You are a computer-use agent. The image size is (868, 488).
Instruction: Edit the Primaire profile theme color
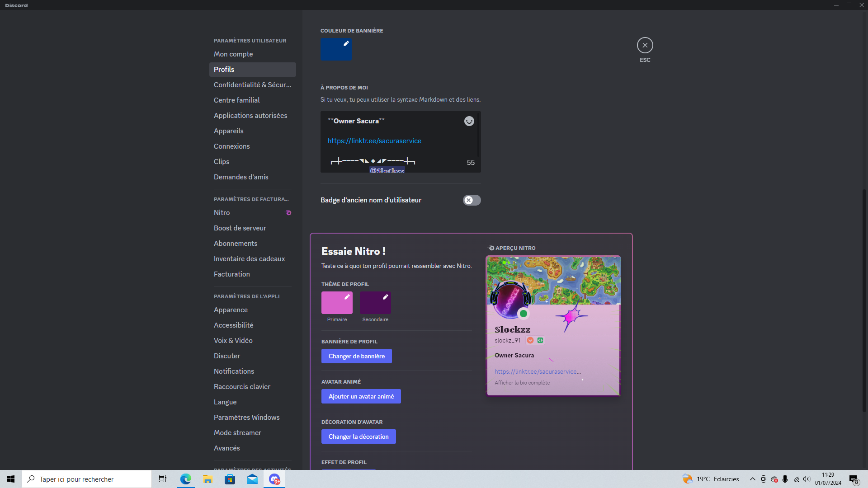[x=337, y=303]
